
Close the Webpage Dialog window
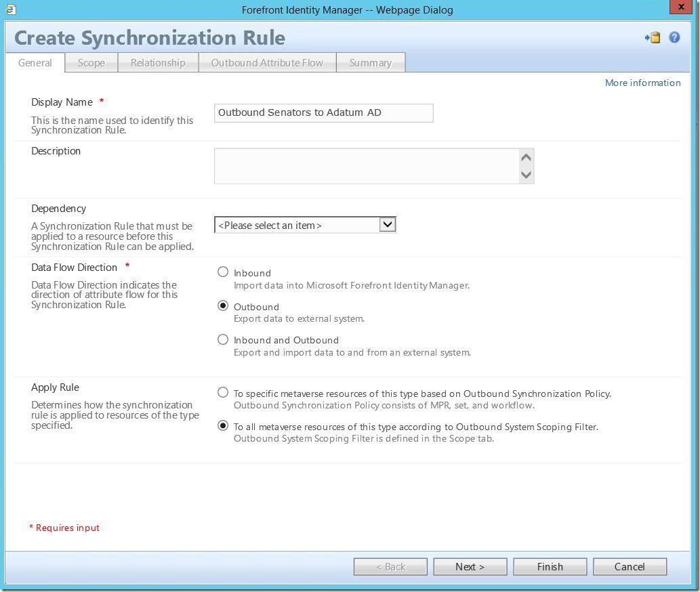681,7
